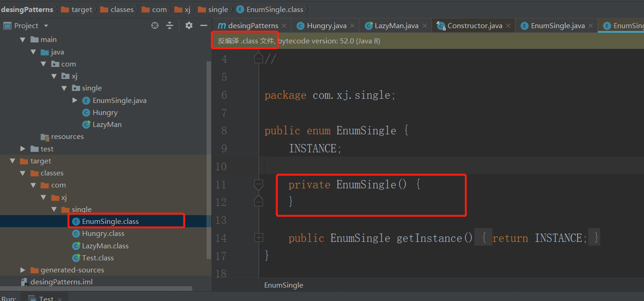
Task: Close the Hungry.java editor tab
Action: click(353, 26)
